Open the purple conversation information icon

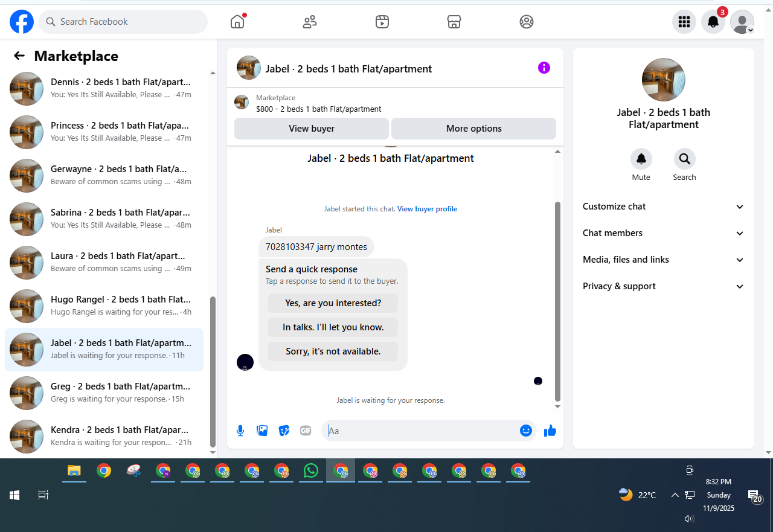[x=544, y=68]
